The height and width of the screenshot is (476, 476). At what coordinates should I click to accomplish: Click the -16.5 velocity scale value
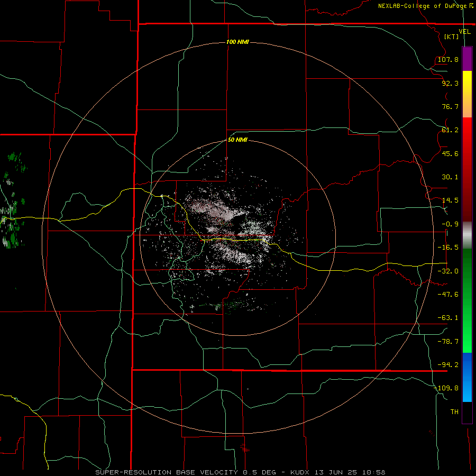(448, 248)
